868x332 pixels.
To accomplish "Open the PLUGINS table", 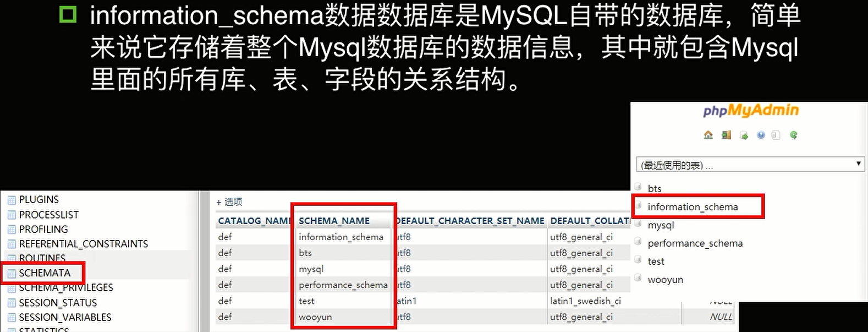I will point(39,199).
